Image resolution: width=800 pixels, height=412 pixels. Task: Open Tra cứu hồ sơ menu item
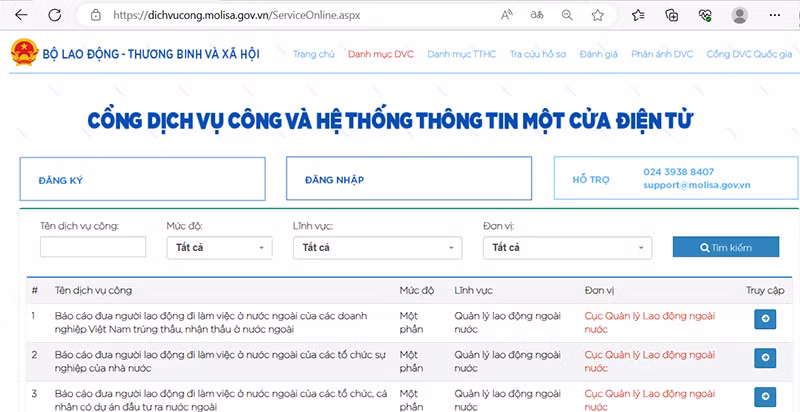538,55
